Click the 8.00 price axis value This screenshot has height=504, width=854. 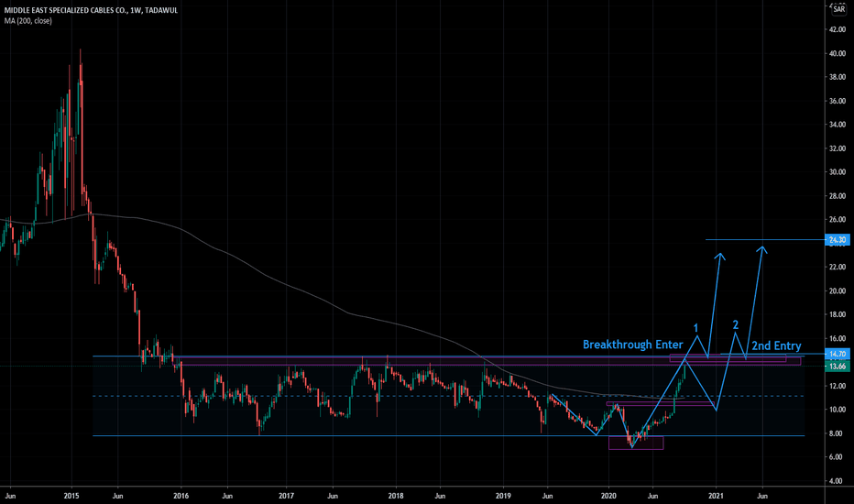(838, 433)
